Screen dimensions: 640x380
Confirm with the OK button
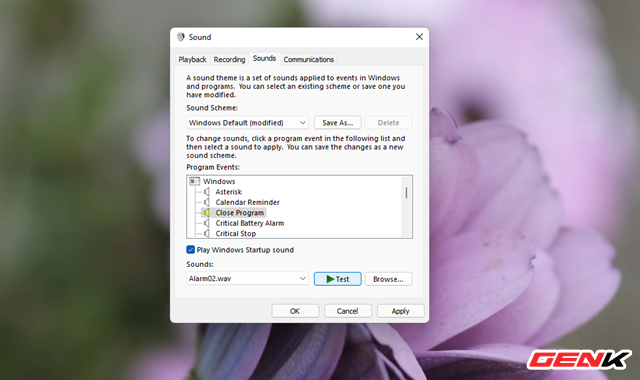pyautogui.click(x=295, y=311)
